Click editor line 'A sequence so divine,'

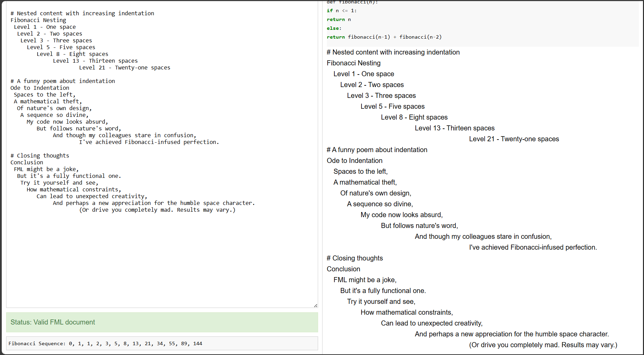[55, 115]
